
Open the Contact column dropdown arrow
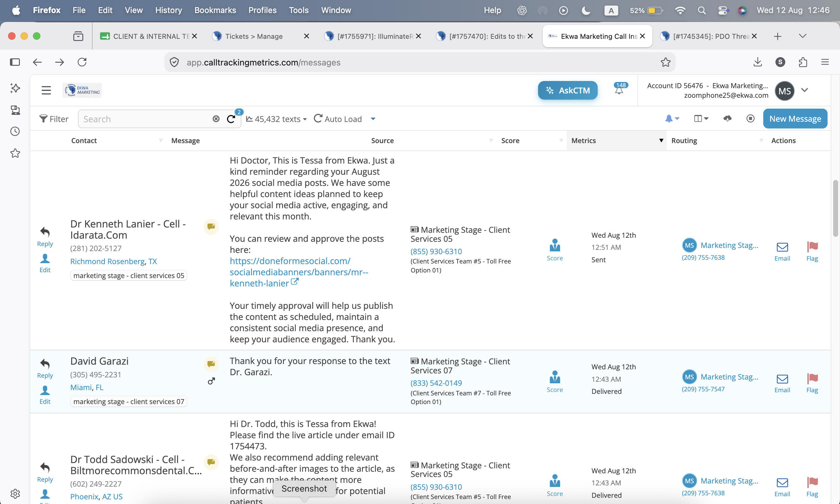[161, 140]
